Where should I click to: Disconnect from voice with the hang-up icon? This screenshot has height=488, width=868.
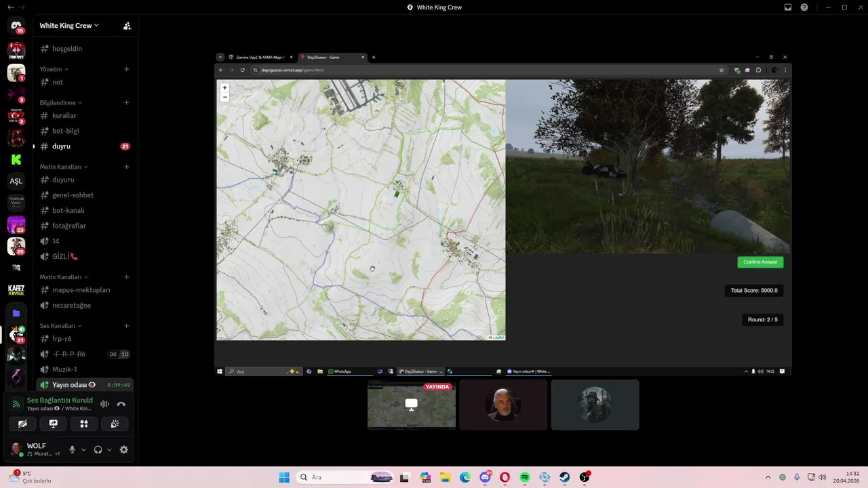tap(121, 404)
